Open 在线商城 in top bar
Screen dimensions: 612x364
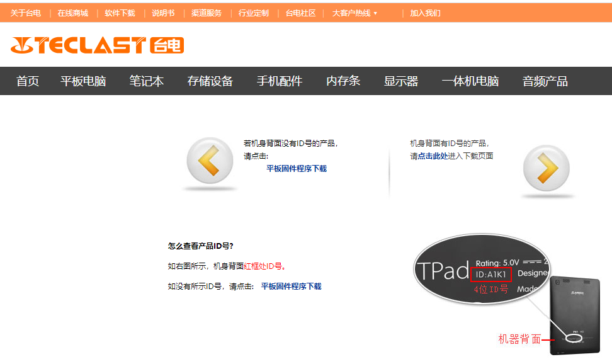click(73, 13)
